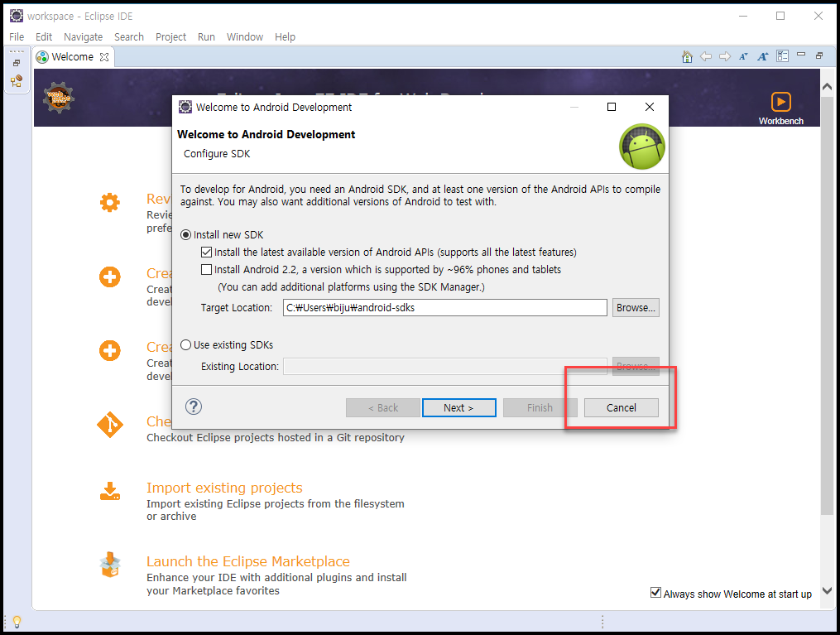Open the Run menu
Viewport: 840px width, 635px height.
(x=206, y=37)
